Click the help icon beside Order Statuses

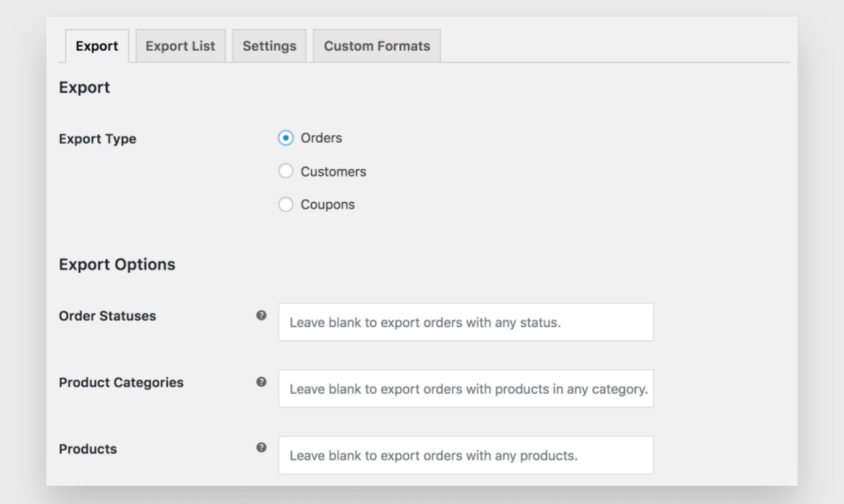pyautogui.click(x=261, y=316)
